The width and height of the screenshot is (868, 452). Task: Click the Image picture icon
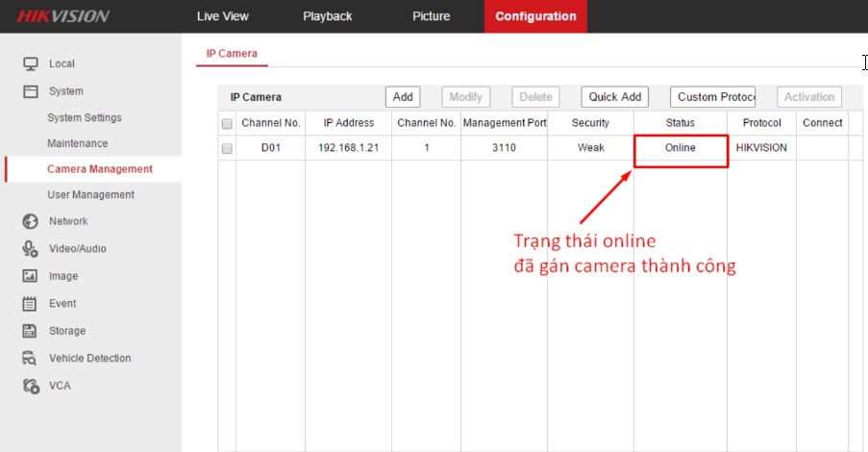click(30, 276)
